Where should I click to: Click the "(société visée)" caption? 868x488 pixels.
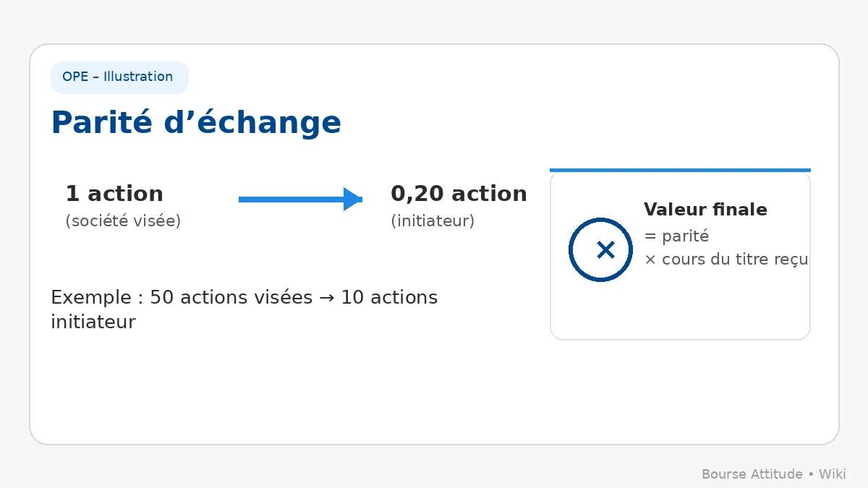123,221
